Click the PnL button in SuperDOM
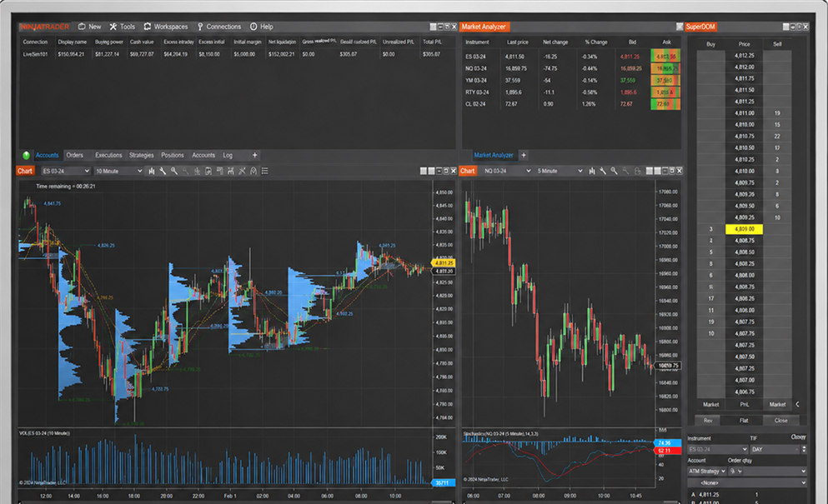The width and height of the screenshot is (828, 504). coord(744,404)
